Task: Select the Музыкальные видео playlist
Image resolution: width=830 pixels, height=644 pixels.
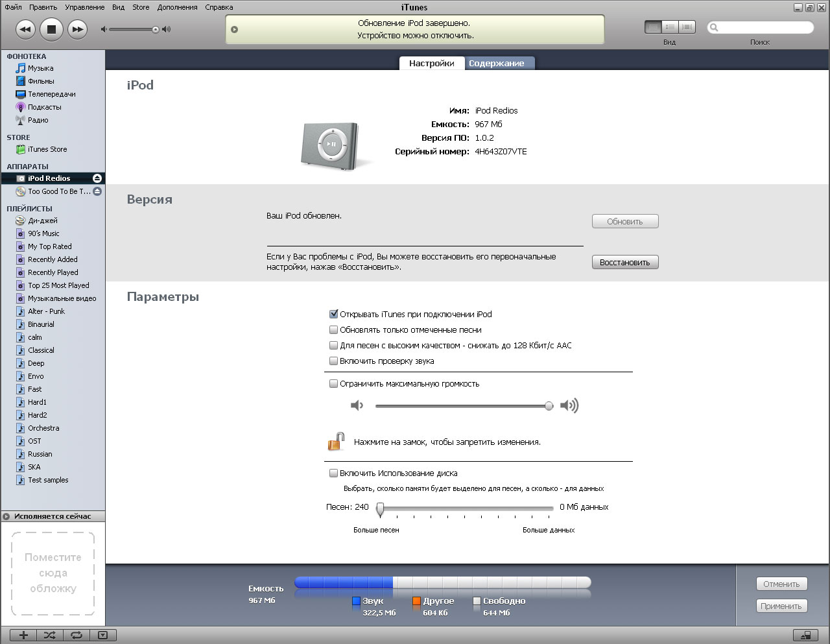Action: pyautogui.click(x=62, y=298)
